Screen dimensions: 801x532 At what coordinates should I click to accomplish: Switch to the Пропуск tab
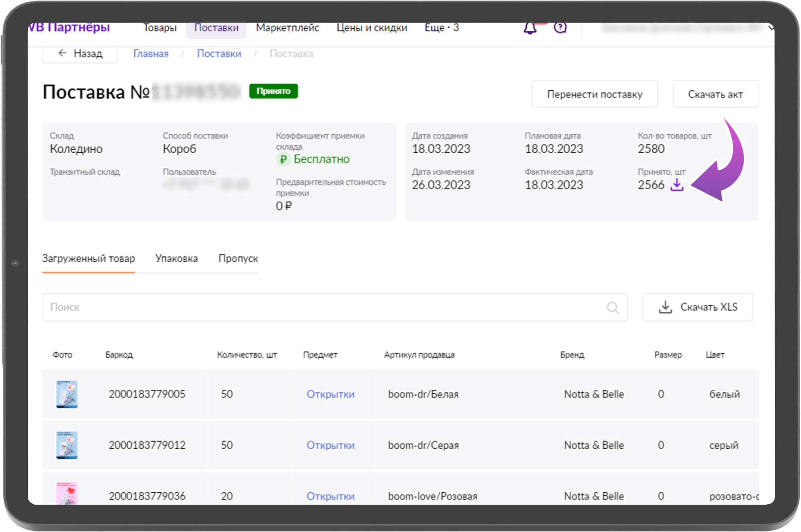[238, 259]
